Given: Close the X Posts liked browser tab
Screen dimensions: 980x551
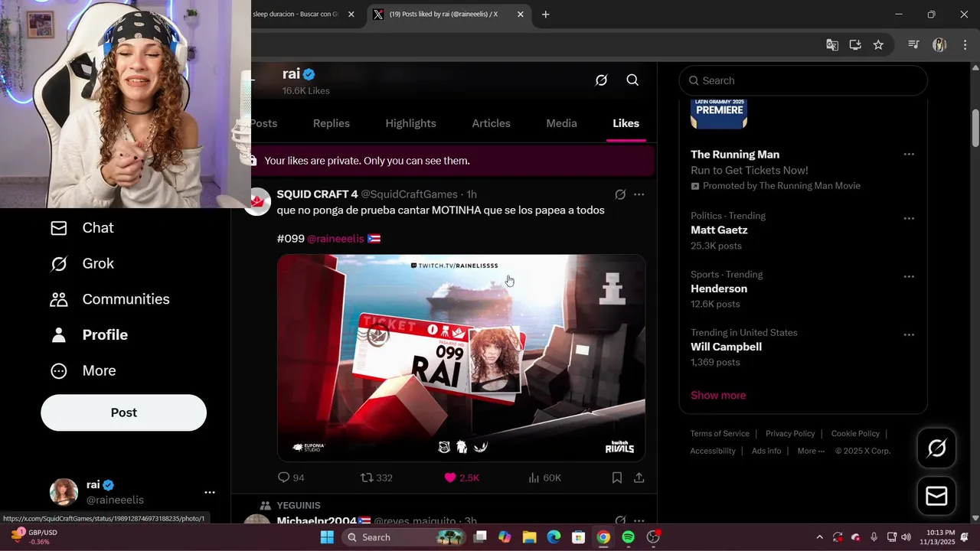Looking at the screenshot, I should pyautogui.click(x=521, y=14).
